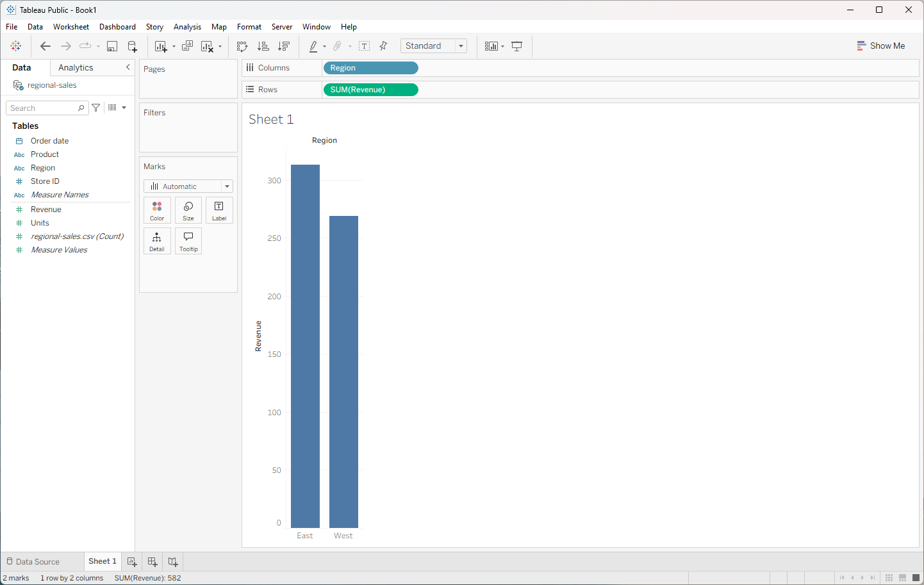924x585 pixels.
Task: Click the Clear Sheet icon
Action: point(207,46)
